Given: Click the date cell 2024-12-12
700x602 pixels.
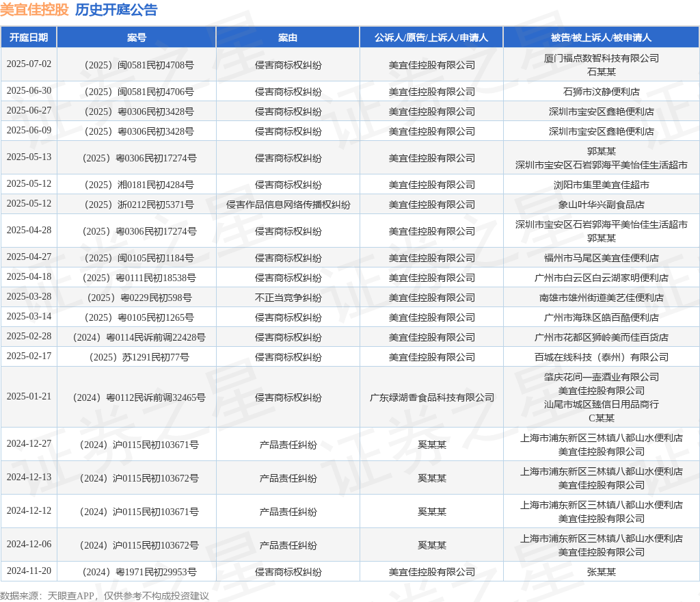Looking at the screenshot, I should point(29,511).
